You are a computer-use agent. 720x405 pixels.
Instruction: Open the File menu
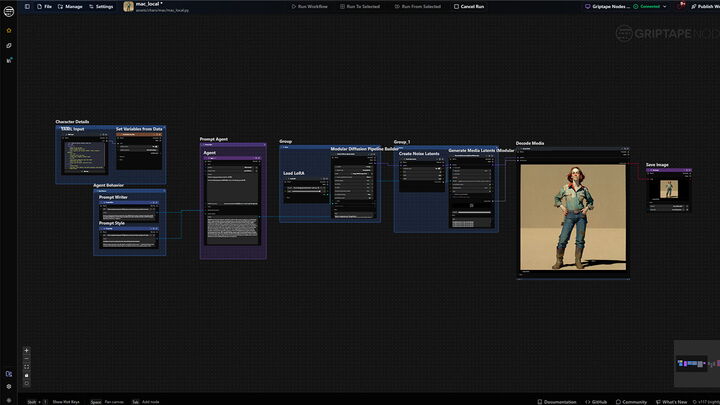pyautogui.click(x=45, y=6)
